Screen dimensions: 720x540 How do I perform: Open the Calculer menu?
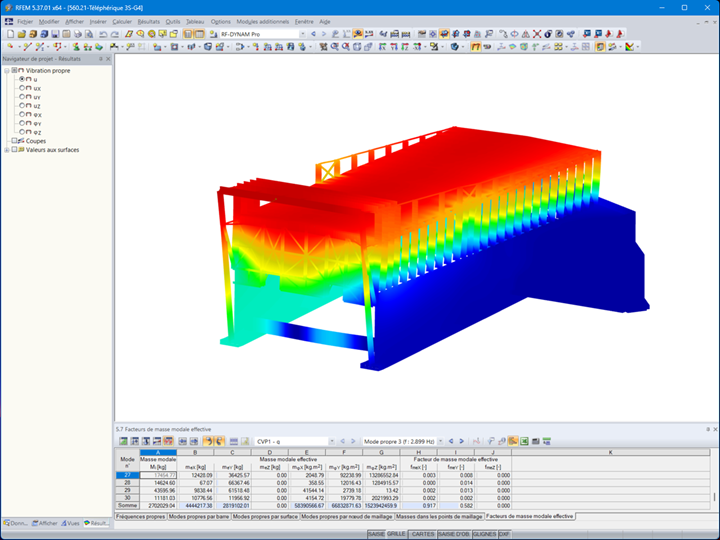point(122,22)
